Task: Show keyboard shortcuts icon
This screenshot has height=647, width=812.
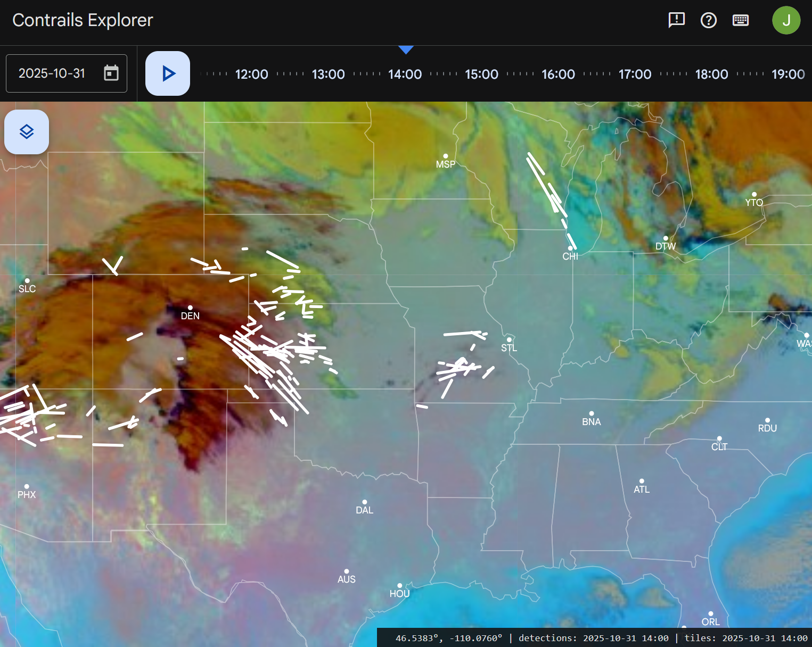Action: 741,20
